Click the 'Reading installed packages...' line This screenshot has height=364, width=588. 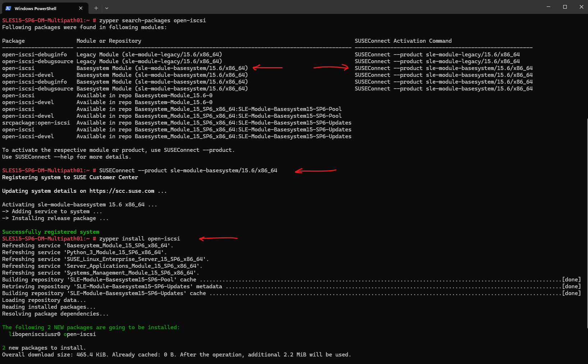click(49, 307)
